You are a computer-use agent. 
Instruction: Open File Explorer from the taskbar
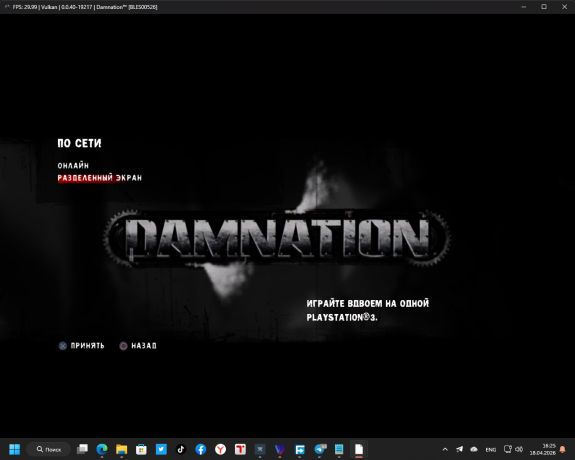[x=122, y=449]
